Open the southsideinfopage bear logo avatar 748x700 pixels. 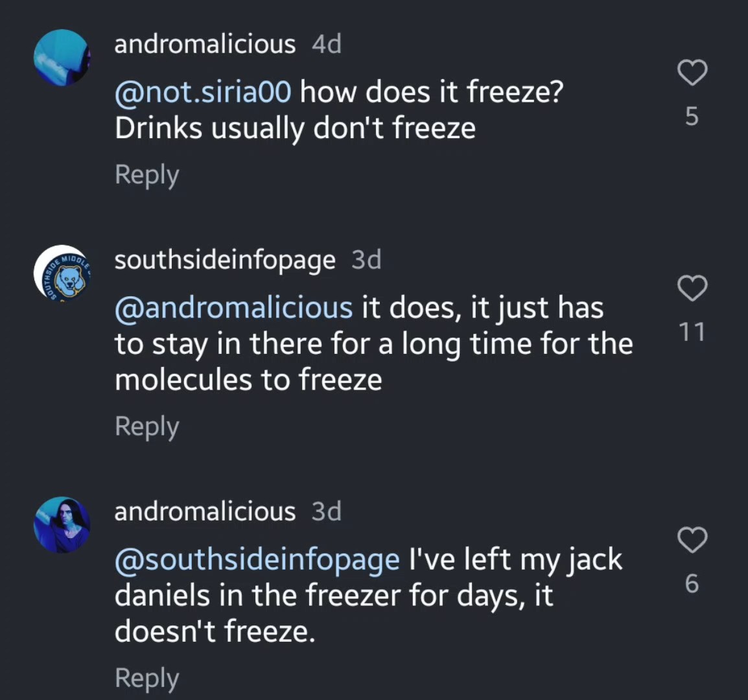[62, 273]
